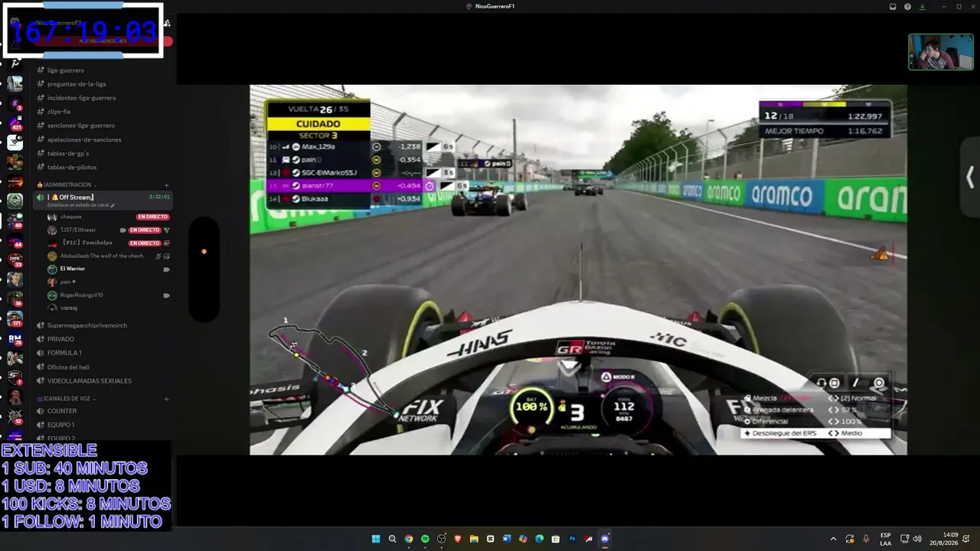
Task: Open the RM server with 78 badge
Action: [x=15, y=338]
